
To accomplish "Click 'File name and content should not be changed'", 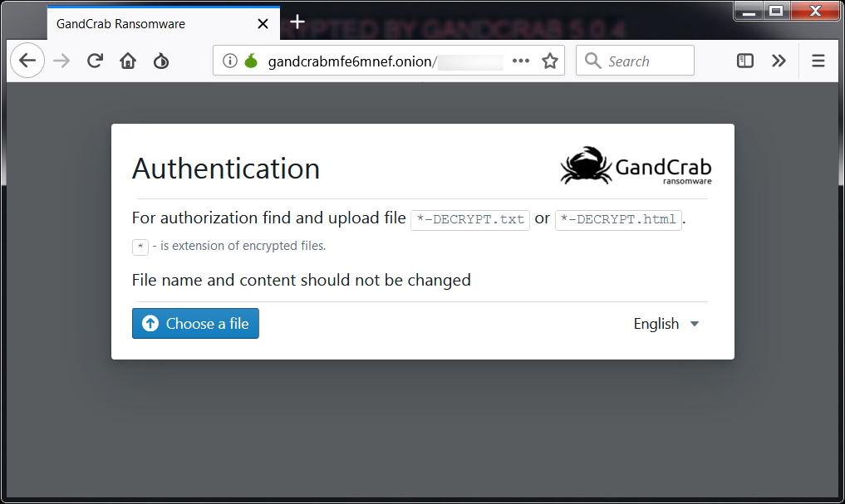I will [x=302, y=280].
